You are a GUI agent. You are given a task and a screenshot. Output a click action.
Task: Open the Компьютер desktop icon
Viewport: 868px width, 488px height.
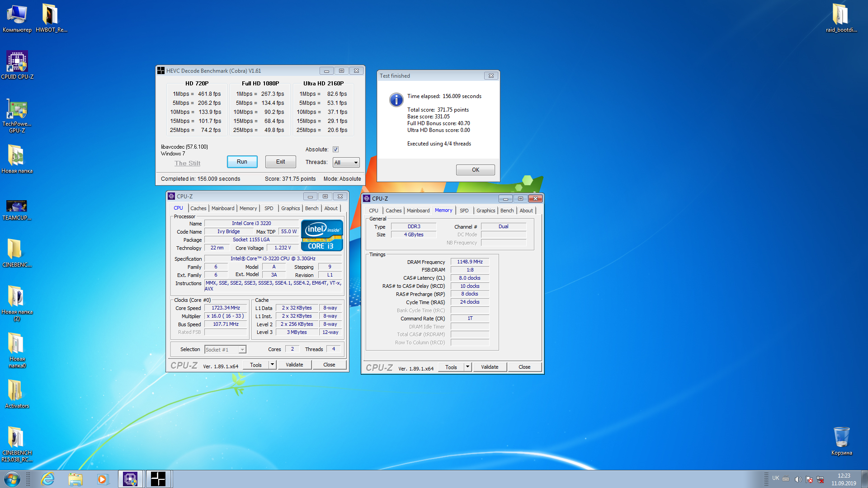point(17,18)
